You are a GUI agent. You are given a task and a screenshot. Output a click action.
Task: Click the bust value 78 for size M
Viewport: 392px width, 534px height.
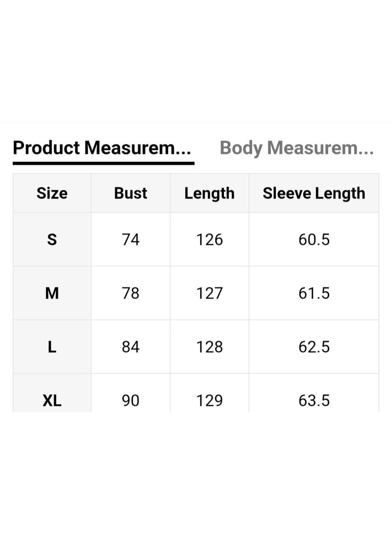tap(130, 293)
